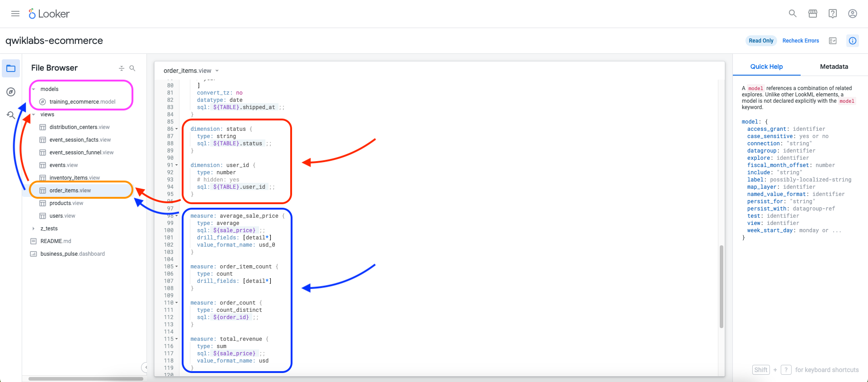Search files in File Browser
Screen dimensions: 868x382
coord(132,68)
